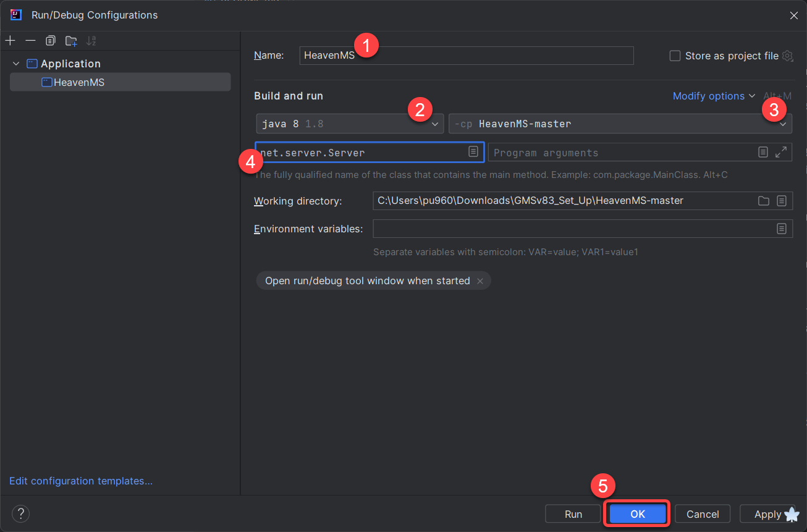Click the Separate variables with semicolon hint text

pyautogui.click(x=505, y=252)
